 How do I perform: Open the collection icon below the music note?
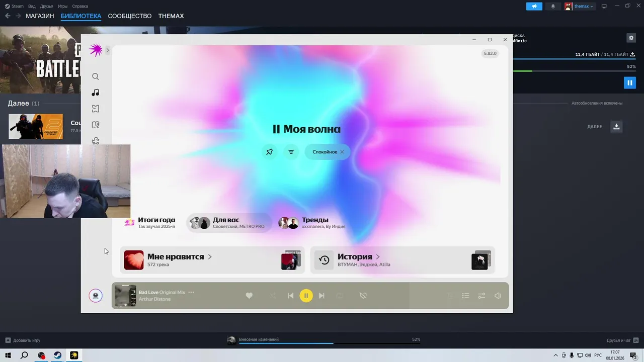pos(96,109)
